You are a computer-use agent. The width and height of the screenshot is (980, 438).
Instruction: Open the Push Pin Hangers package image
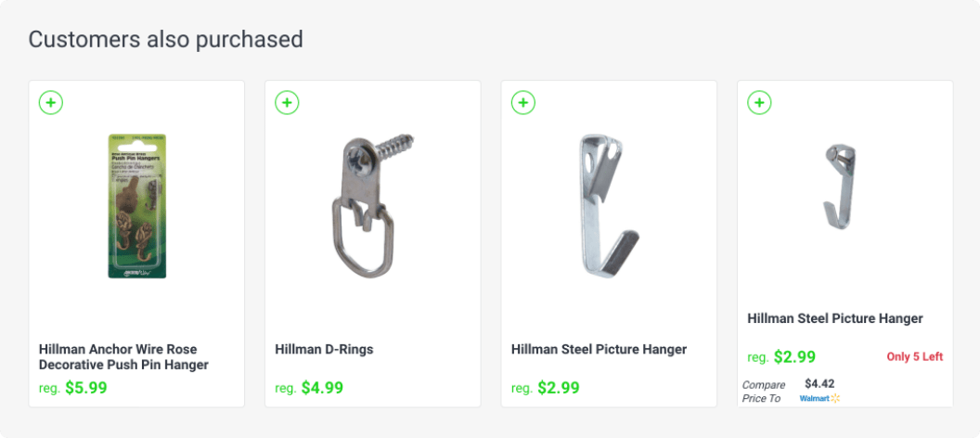(136, 206)
